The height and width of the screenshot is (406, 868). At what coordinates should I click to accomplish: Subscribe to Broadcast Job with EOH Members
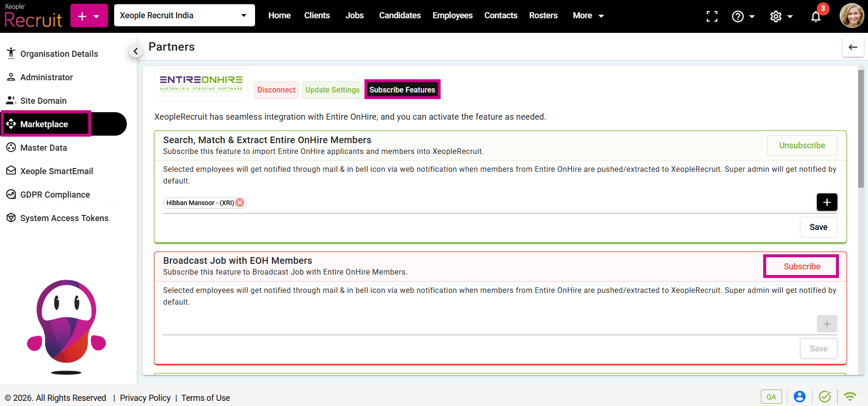coord(802,267)
